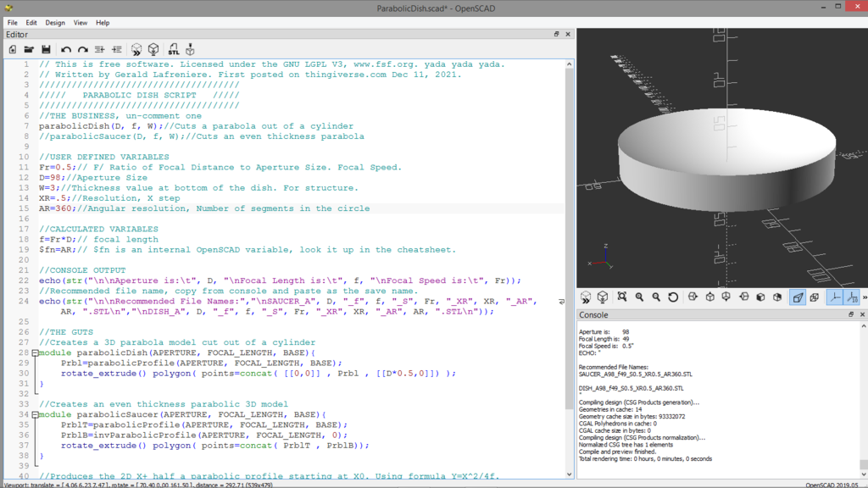The height and width of the screenshot is (488, 868).
Task: Zoom out of the 3D view
Action: (x=656, y=297)
